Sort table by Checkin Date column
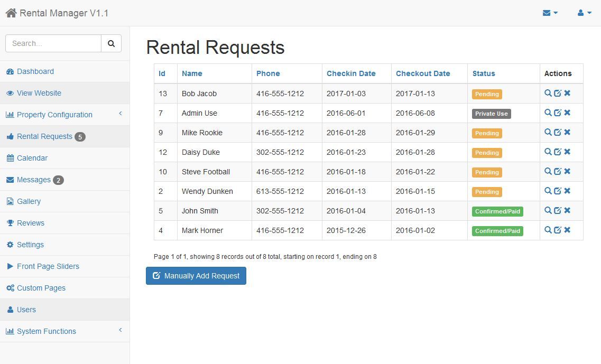Image resolution: width=601 pixels, height=364 pixels. tap(351, 73)
